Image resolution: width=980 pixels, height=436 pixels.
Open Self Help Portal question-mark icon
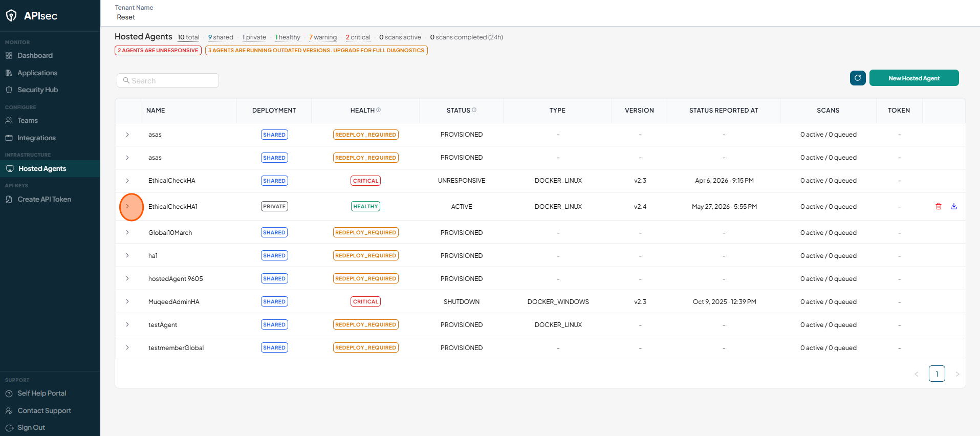tap(9, 394)
